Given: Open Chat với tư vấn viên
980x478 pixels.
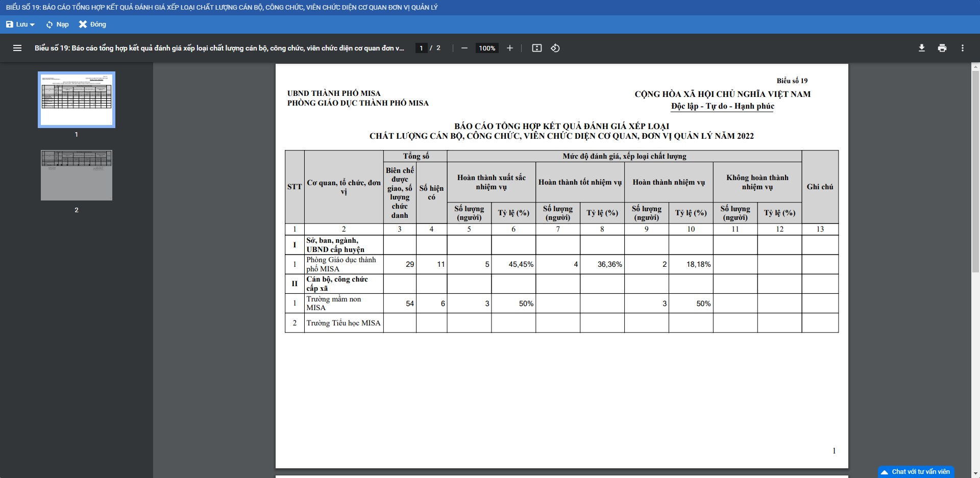Looking at the screenshot, I should pos(916,472).
